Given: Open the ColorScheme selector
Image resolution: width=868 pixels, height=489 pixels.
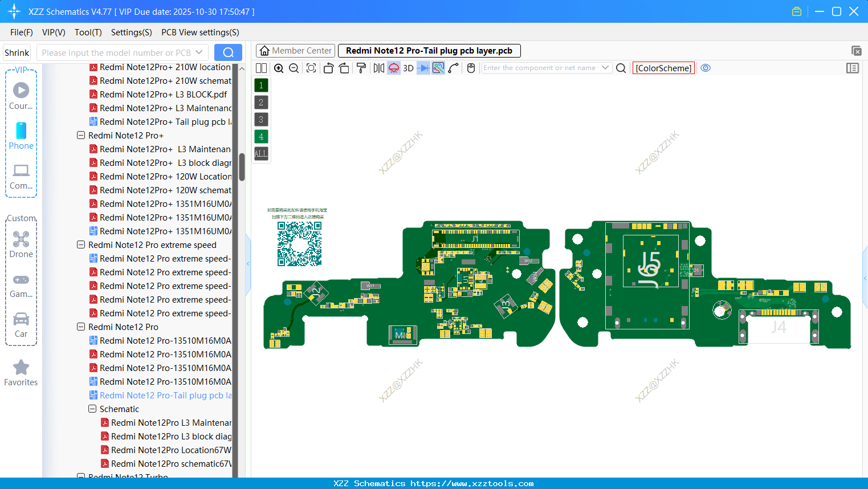Looking at the screenshot, I should click(x=663, y=68).
